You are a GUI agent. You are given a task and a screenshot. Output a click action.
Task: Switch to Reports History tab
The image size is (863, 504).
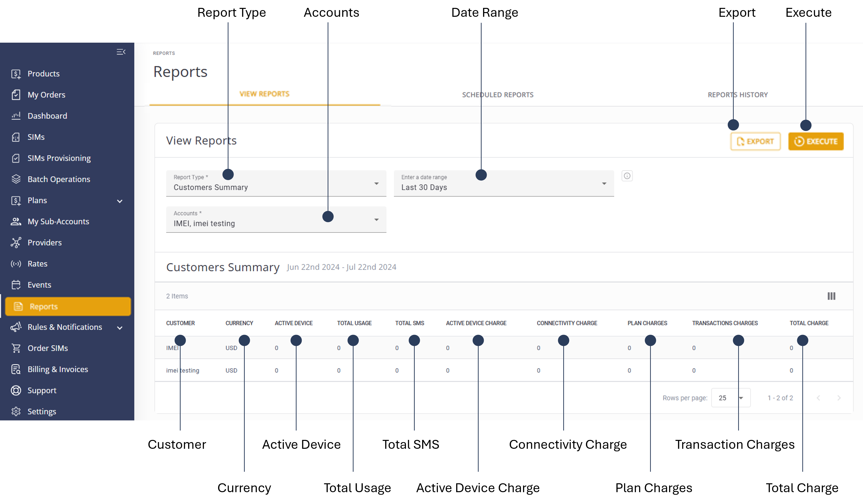coord(737,95)
